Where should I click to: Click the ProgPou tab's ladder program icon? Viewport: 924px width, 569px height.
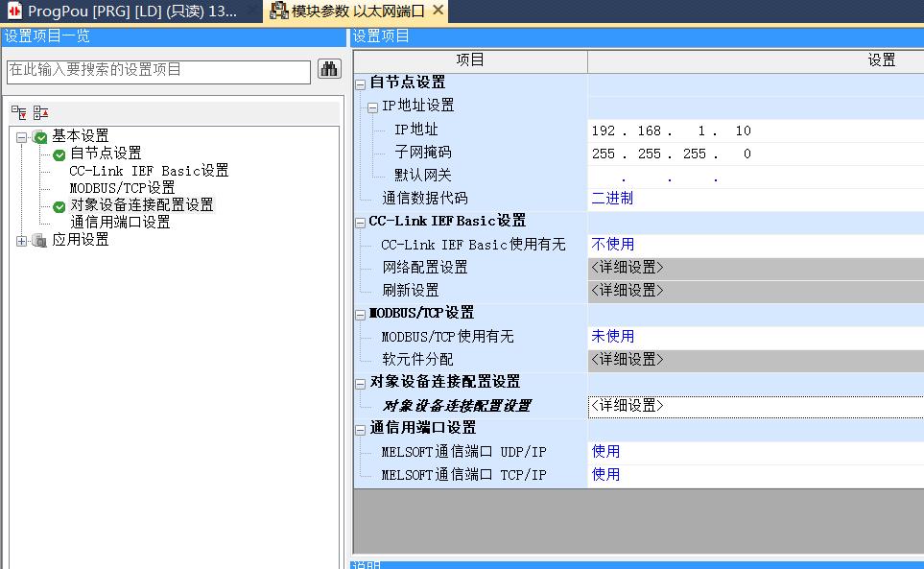pos(14,11)
